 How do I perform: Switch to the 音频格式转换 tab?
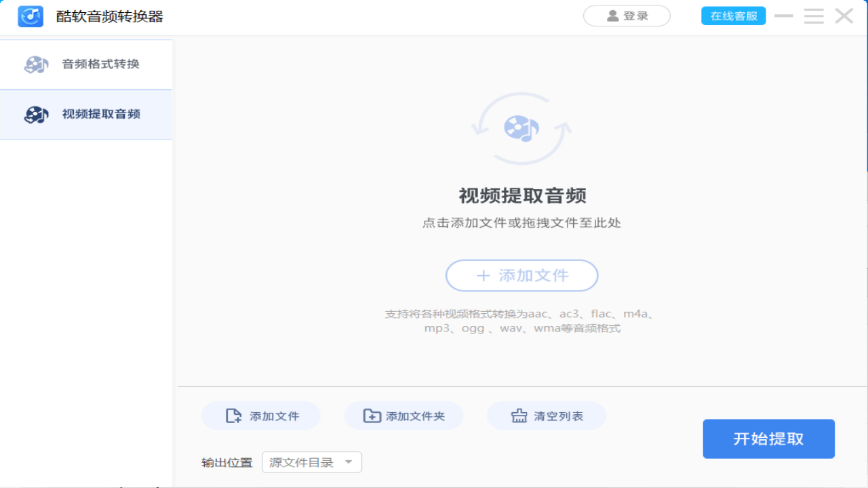(86, 64)
